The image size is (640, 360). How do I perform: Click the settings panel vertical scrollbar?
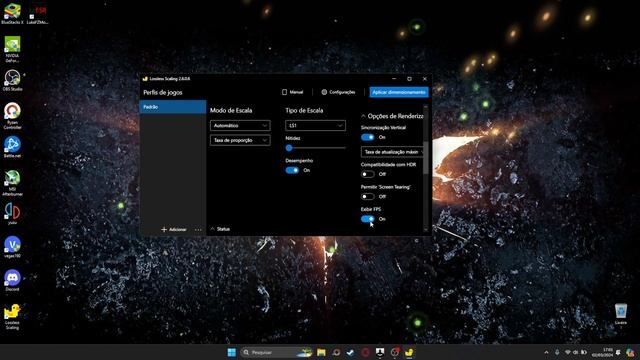point(426,157)
